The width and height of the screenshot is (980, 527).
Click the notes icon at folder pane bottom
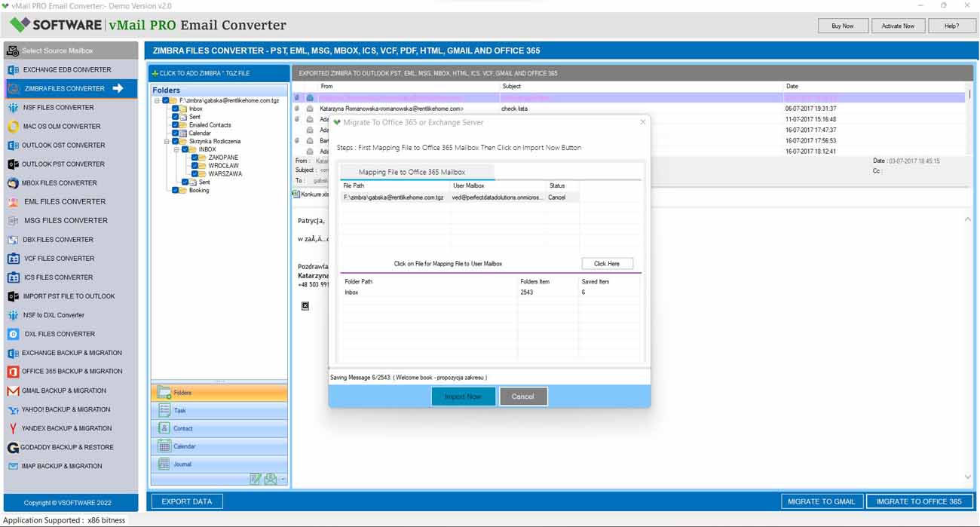(256, 479)
